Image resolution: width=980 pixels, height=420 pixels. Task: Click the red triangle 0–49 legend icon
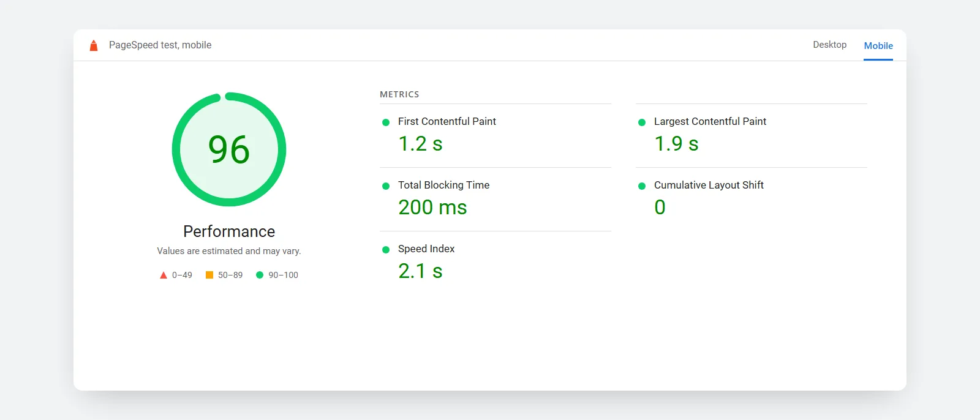pyautogui.click(x=164, y=276)
